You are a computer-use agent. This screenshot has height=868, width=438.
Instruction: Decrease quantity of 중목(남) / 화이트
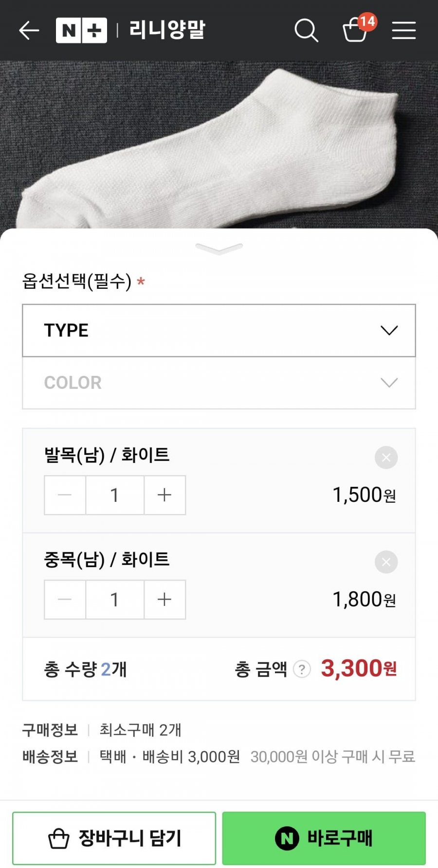65,600
